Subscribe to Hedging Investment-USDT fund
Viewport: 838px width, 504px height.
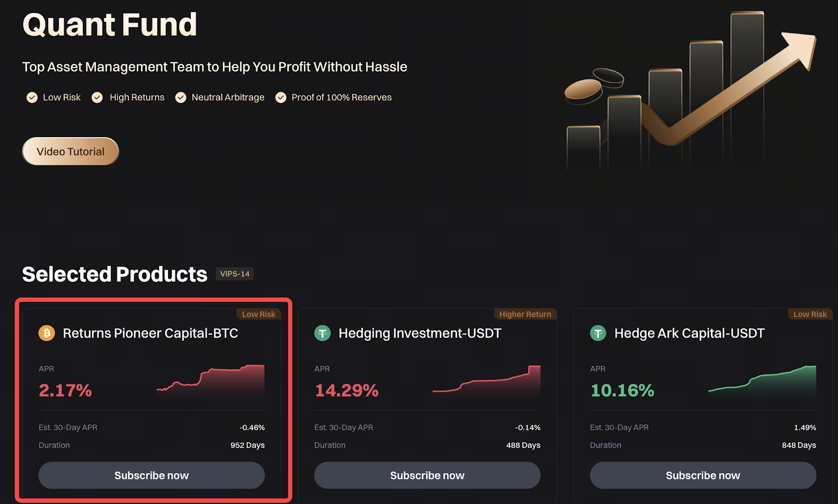coord(427,475)
